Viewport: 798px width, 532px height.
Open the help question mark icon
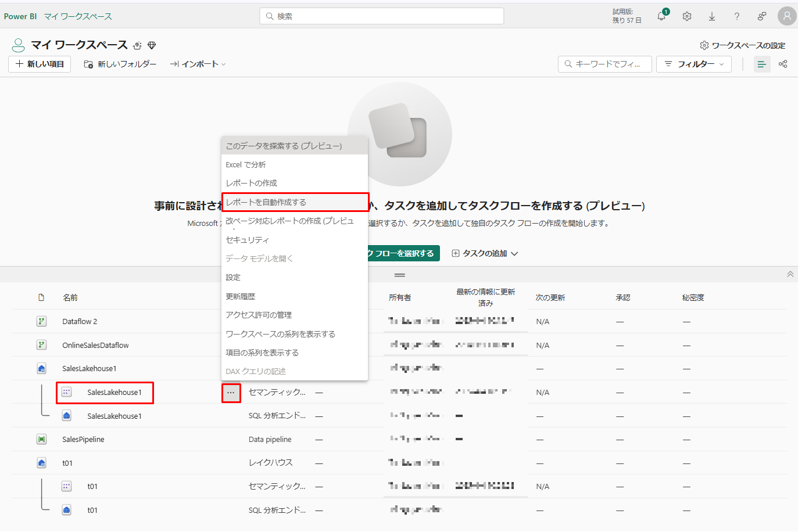click(x=737, y=16)
